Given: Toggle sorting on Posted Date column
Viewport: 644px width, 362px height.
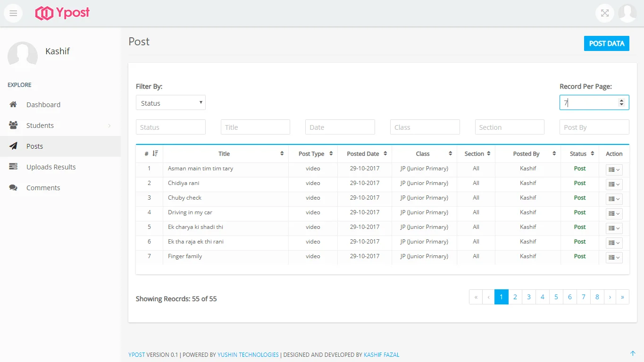Looking at the screenshot, I should [385, 154].
